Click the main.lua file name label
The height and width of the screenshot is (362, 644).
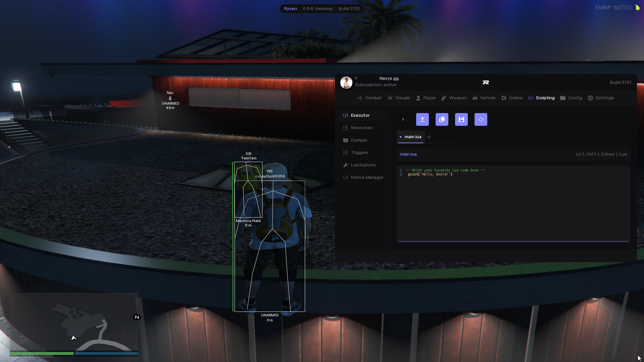pyautogui.click(x=408, y=154)
